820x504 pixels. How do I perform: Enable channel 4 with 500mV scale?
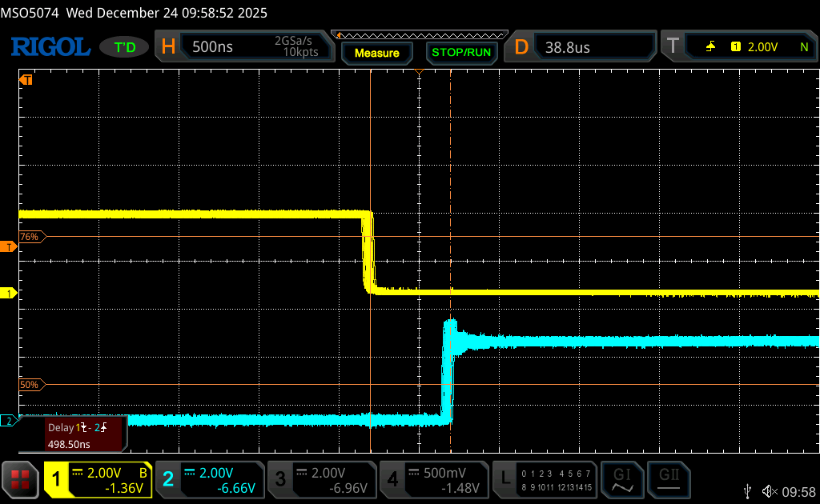point(434,479)
